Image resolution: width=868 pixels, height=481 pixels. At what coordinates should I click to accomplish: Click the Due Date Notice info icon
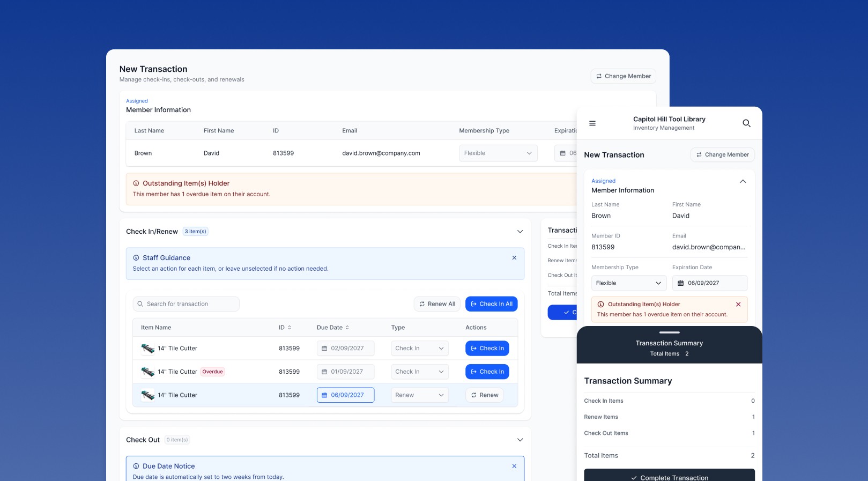coord(136,466)
